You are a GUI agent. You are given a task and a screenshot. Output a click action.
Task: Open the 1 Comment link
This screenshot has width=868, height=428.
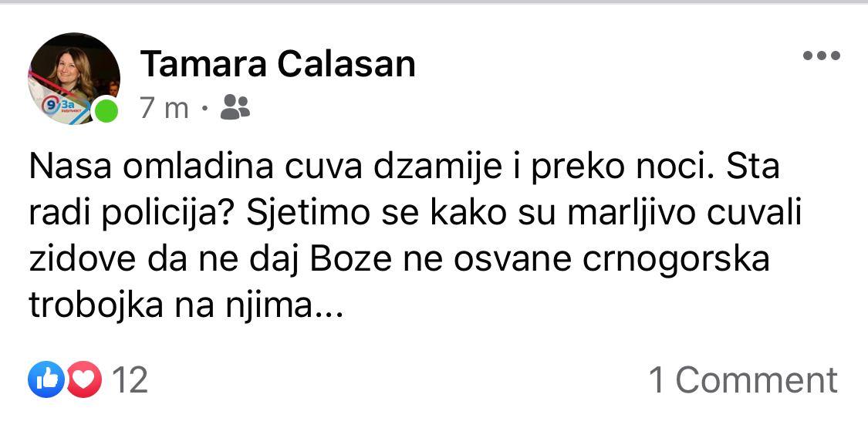tap(744, 380)
